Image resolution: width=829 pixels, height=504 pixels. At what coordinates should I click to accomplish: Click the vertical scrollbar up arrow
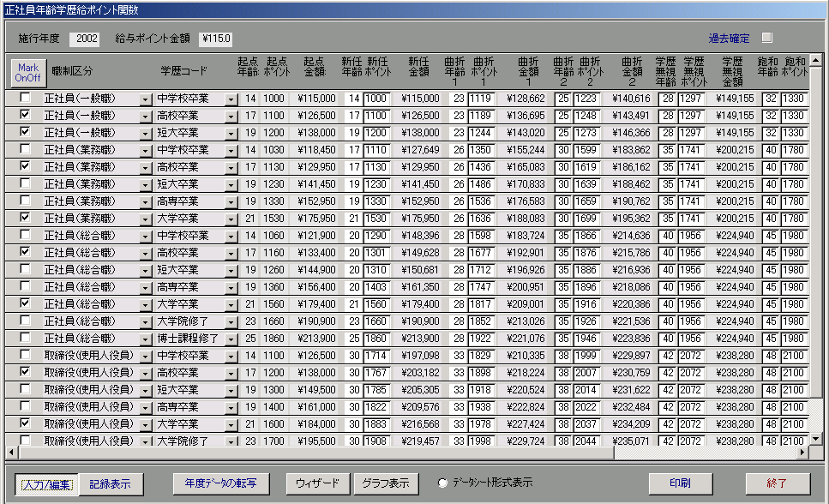[x=816, y=61]
